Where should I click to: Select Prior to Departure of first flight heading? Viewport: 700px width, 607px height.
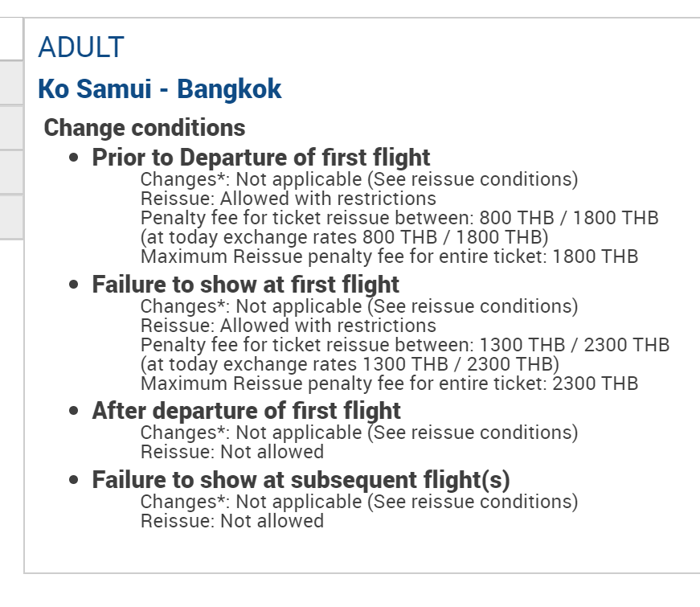pos(261,157)
